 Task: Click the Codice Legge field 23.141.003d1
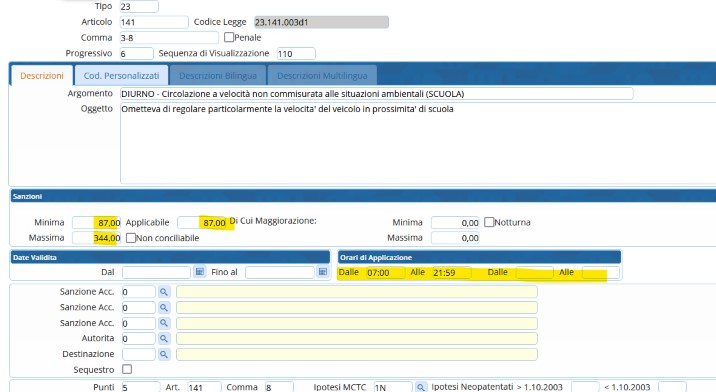321,22
